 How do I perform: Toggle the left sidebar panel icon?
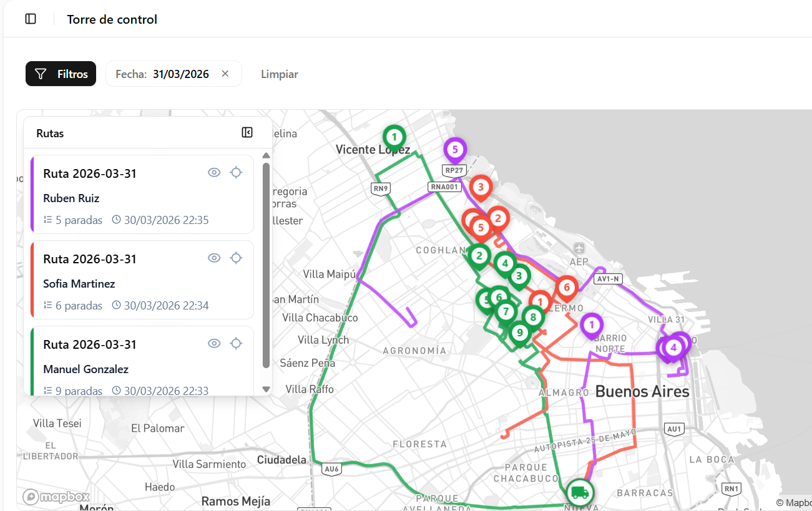31,19
